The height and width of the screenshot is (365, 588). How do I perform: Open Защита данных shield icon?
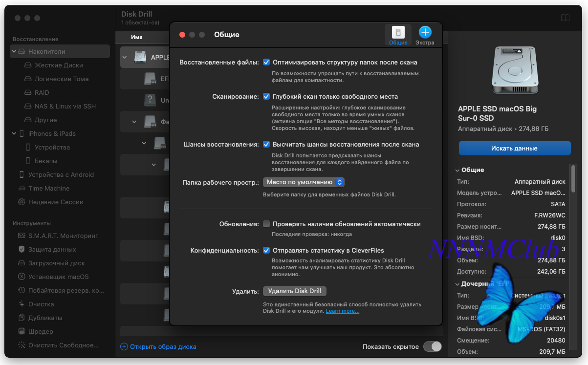pos(22,249)
